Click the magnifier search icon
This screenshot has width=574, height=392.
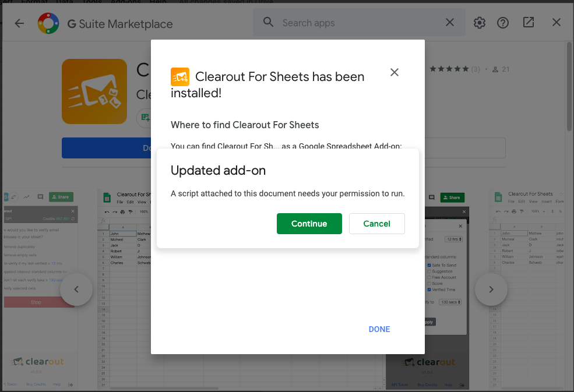(268, 22)
